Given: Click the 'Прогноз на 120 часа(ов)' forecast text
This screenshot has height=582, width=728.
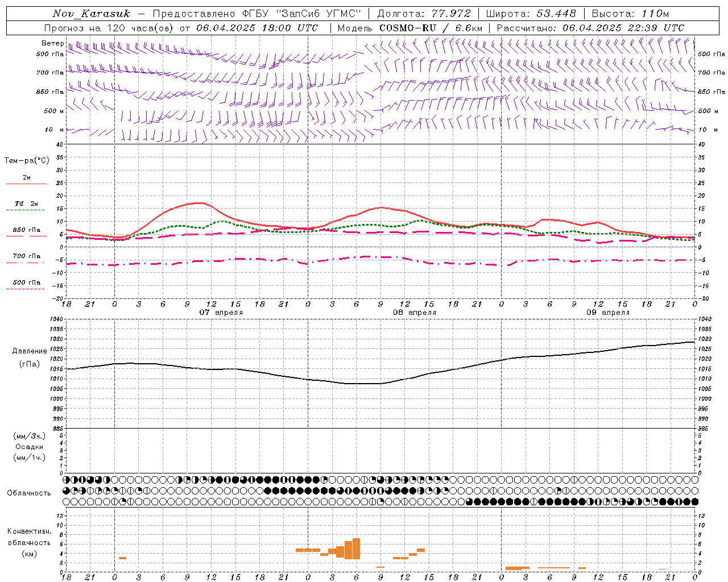Looking at the screenshot, I should tap(109, 28).
